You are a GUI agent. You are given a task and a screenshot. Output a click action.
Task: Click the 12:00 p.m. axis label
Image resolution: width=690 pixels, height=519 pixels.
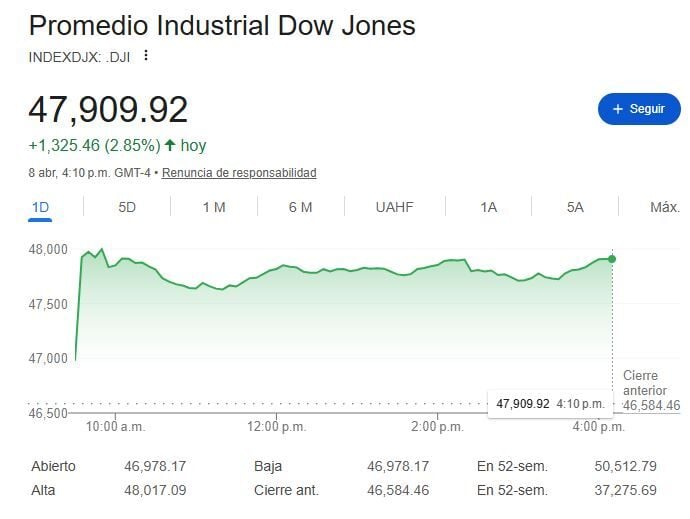(278, 427)
